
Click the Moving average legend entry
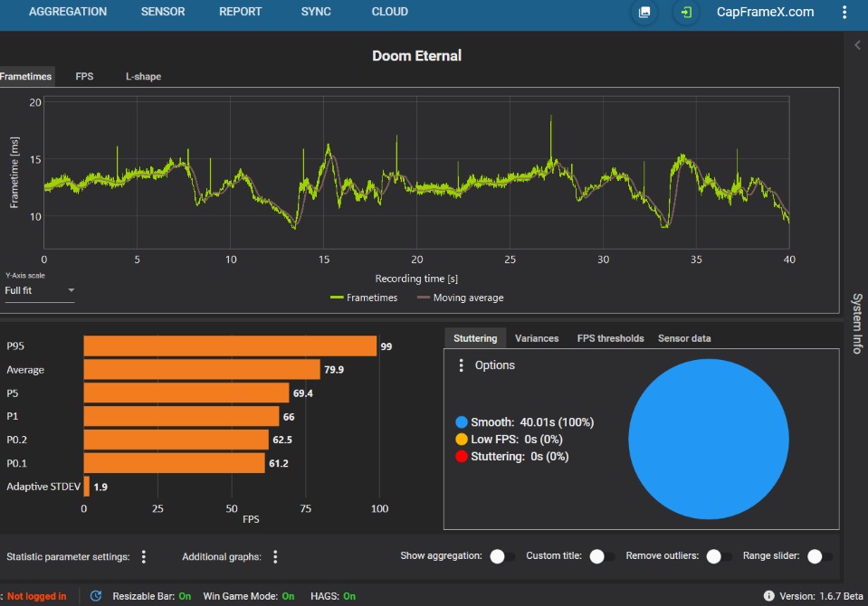click(x=460, y=298)
